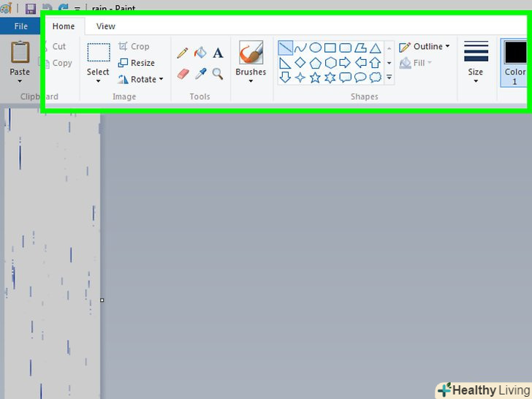Open the File menu
The width and height of the screenshot is (532, 399).
[20, 26]
